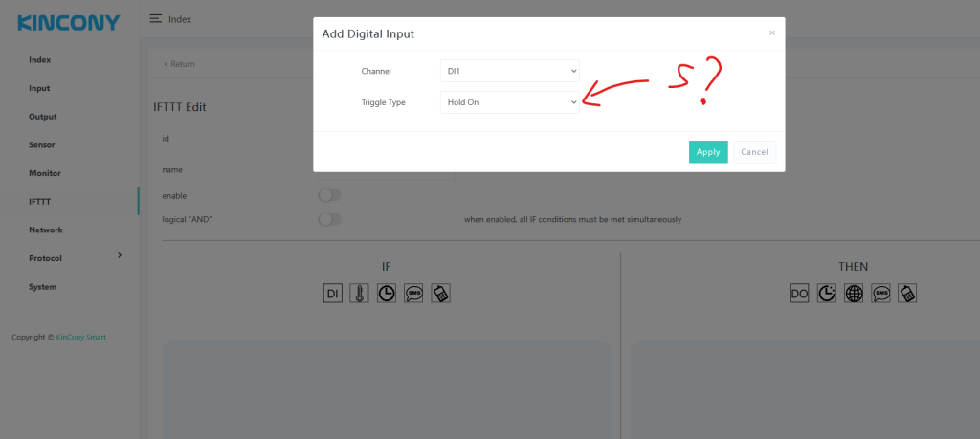The image size is (980, 439).
Task: Add a timer delay action under THEN
Action: (826, 294)
